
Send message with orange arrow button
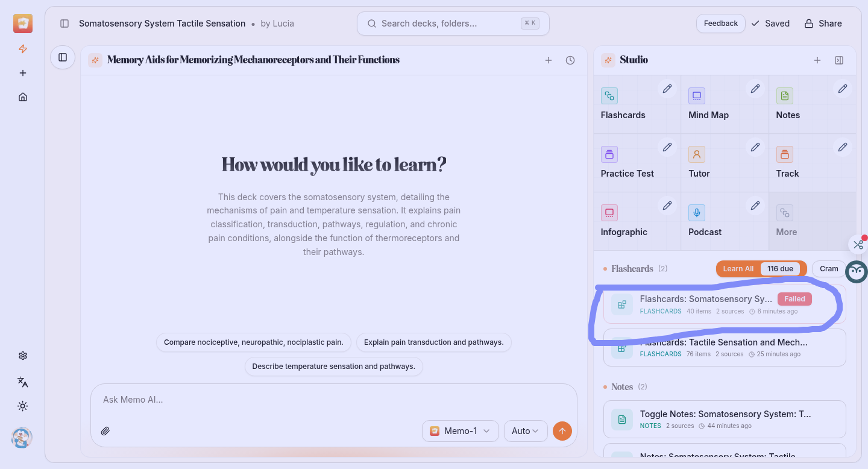pos(562,431)
